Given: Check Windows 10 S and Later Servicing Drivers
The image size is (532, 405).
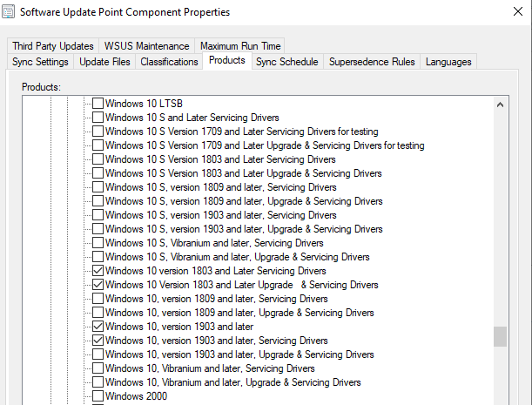Looking at the screenshot, I should click(98, 117).
